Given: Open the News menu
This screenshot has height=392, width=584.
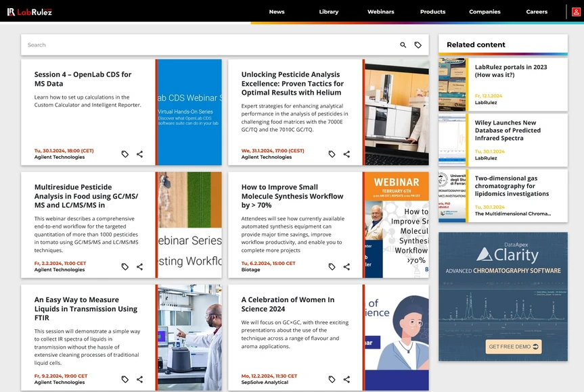Looking at the screenshot, I should (277, 12).
